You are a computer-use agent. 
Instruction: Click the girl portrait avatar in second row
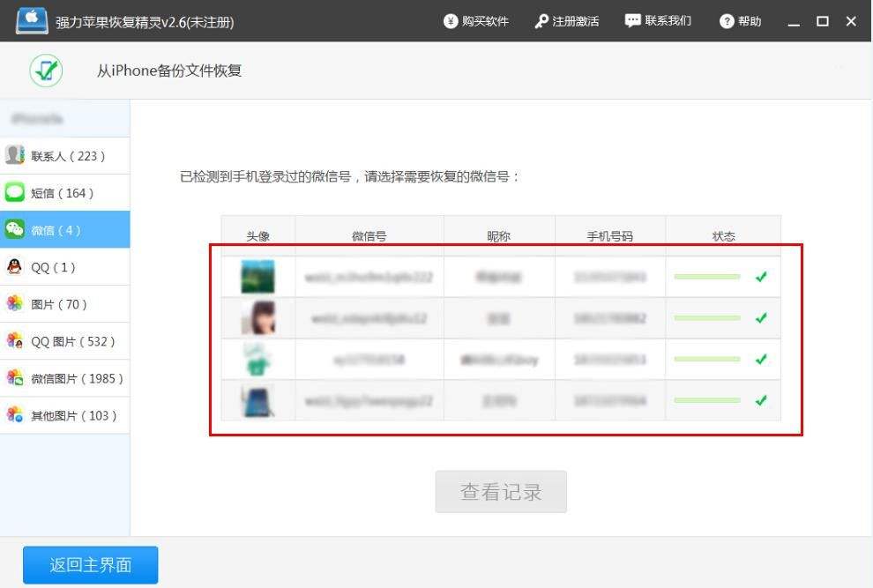257,317
